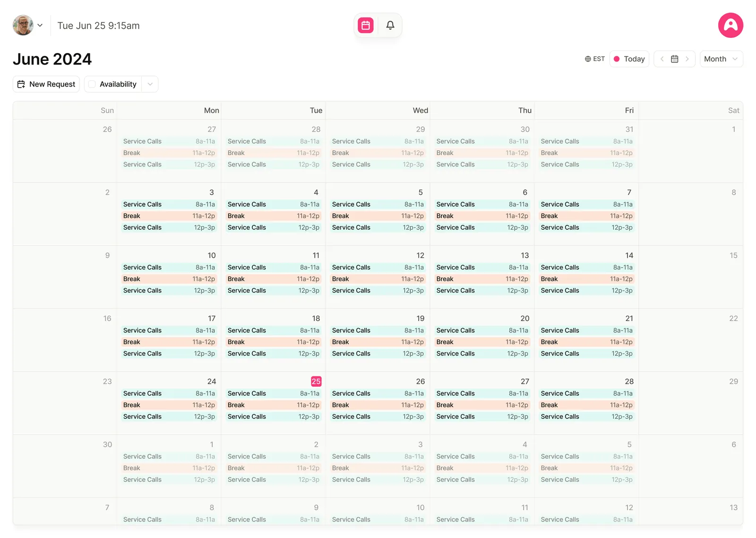Click the user profile avatar
Image resolution: width=756 pixels, height=538 pixels.
pyautogui.click(x=23, y=26)
